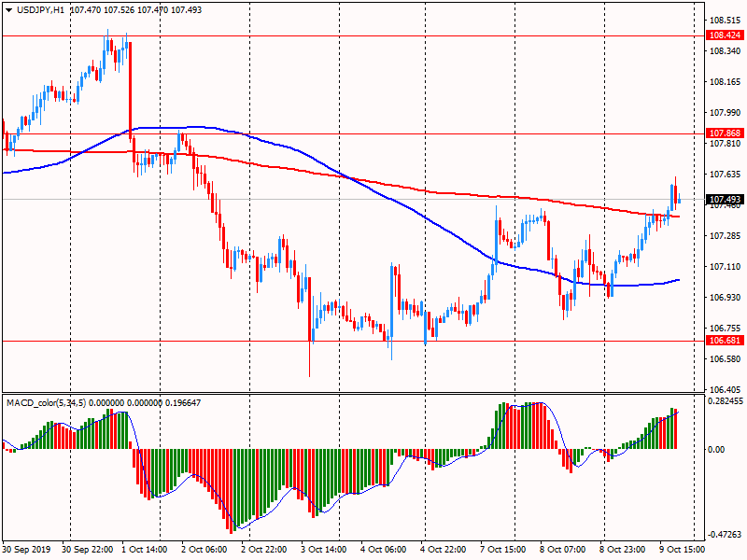Click the 108.515 price scale value
The height and width of the screenshot is (560, 747).
(726, 21)
